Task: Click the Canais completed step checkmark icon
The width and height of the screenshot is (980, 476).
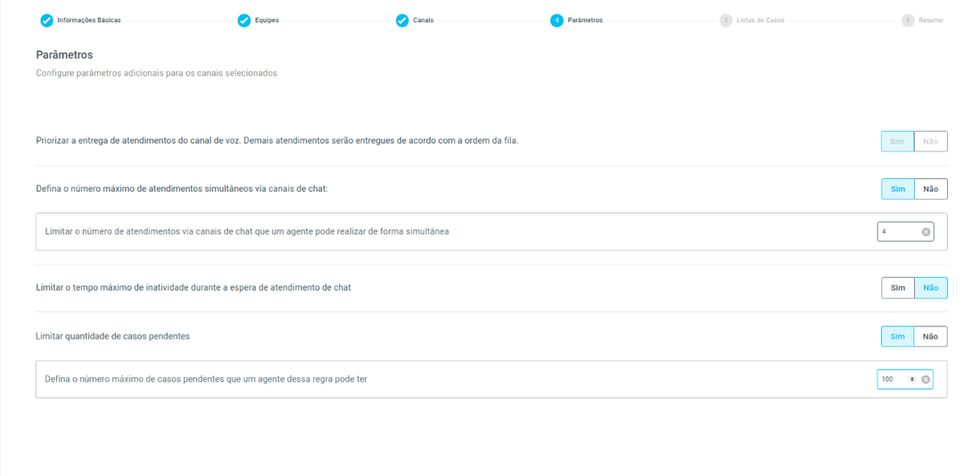Action: tap(402, 21)
